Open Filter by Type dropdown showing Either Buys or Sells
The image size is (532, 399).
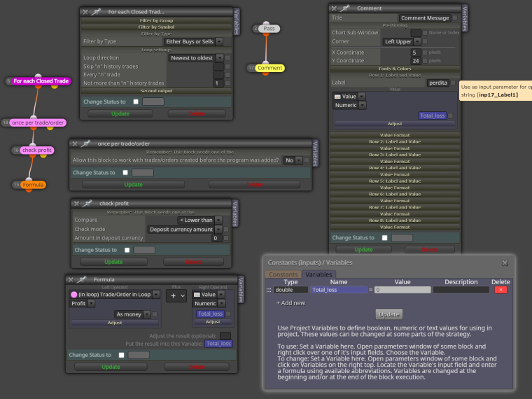(193, 42)
